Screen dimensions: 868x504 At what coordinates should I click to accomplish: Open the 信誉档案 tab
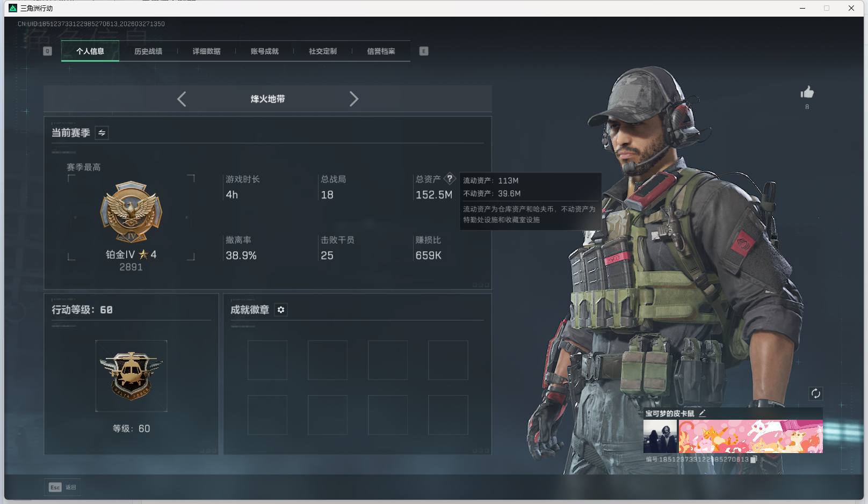point(381,51)
